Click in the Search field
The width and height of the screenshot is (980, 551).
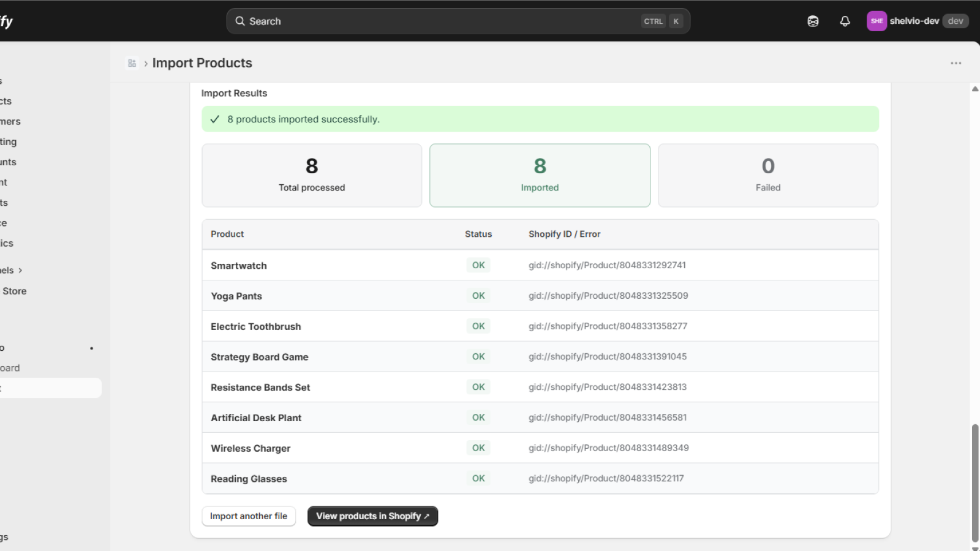click(x=458, y=21)
